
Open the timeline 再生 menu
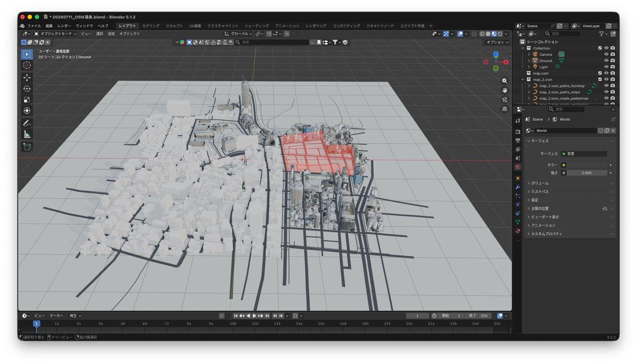[x=75, y=316]
